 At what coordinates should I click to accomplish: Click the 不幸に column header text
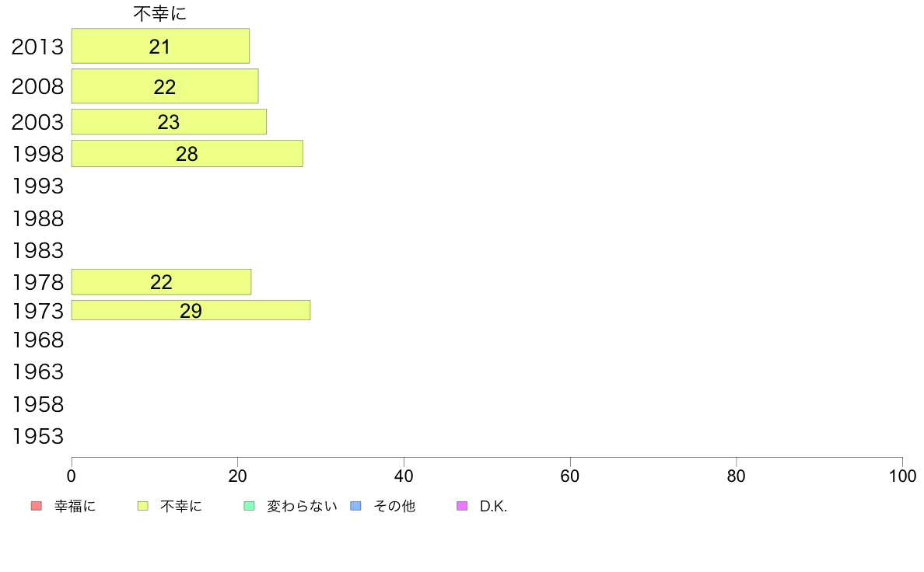point(159,13)
